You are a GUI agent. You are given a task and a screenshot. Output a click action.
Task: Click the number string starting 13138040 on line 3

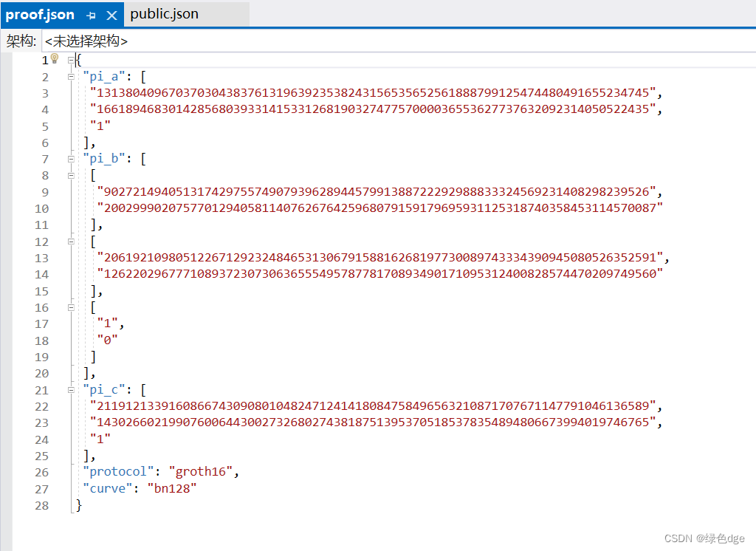[373, 92]
